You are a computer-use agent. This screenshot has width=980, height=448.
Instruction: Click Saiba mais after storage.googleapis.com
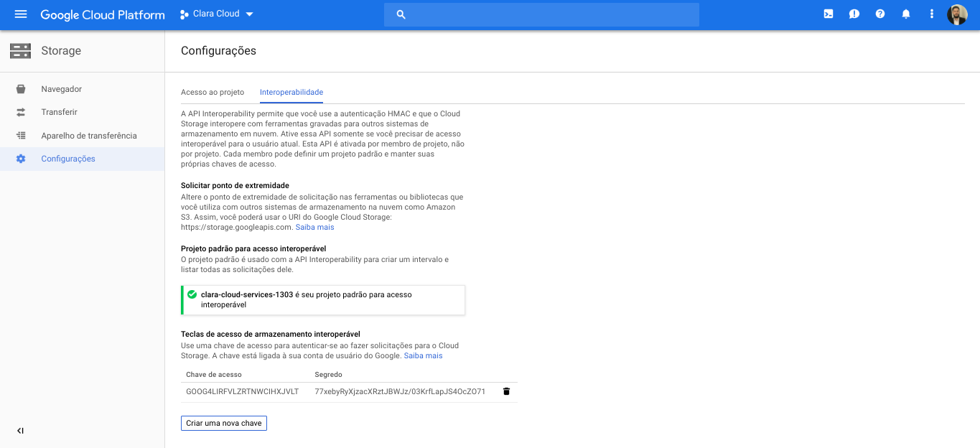[x=314, y=227]
